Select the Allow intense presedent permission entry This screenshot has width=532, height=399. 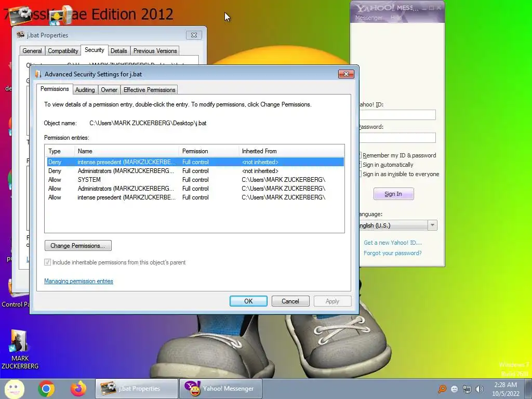coord(195,197)
